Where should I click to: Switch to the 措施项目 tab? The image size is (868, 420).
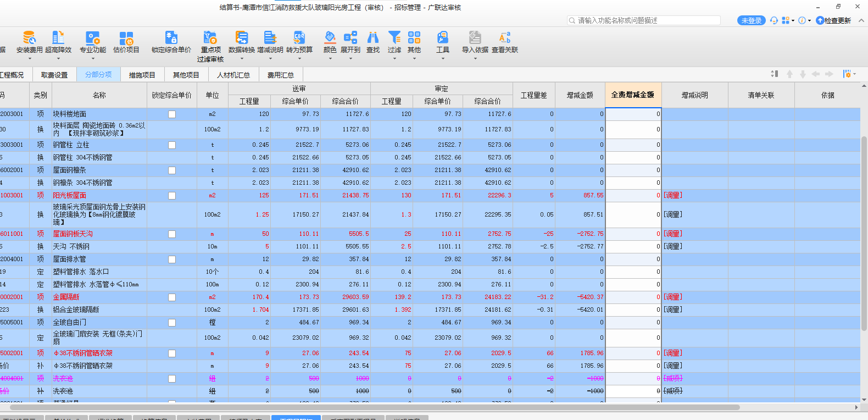(142, 75)
